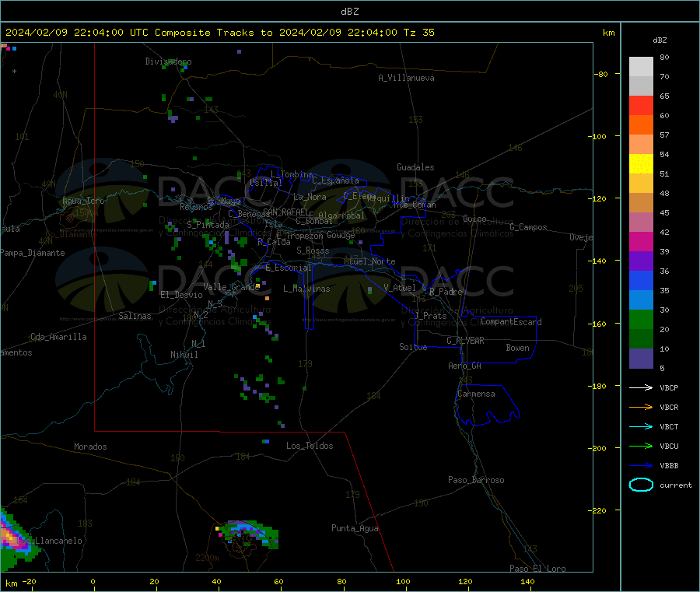Click the dBZ title at top
Screen dimensions: 700x592
tap(349, 12)
